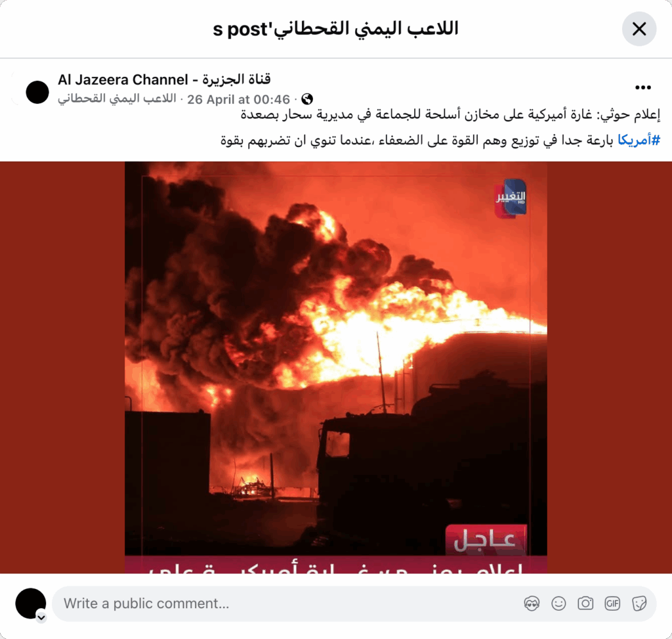Expand the commenter profile switcher arrow

pyautogui.click(x=41, y=617)
